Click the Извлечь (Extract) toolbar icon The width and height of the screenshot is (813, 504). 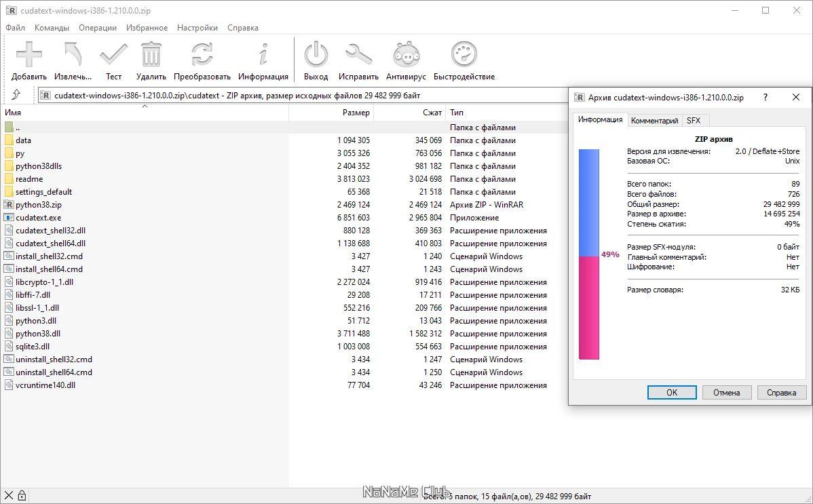point(73,54)
